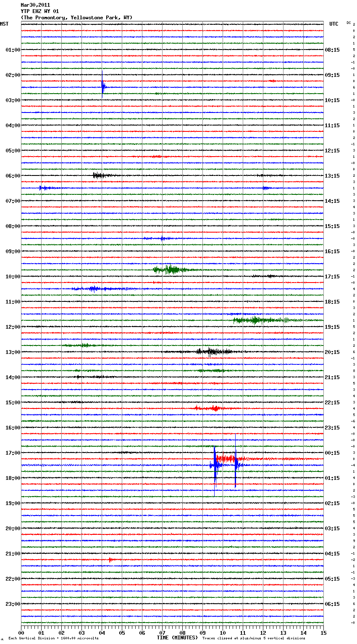This screenshot has height=644, width=357.
Task: Select the 01:00 MST time label
Action: click(x=13, y=50)
